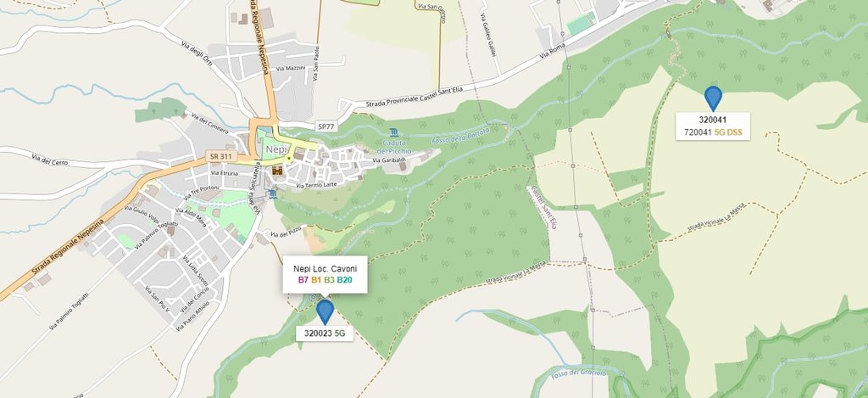This screenshot has width=868, height=398.
Task: Select the B20 band label
Action: [x=344, y=280]
